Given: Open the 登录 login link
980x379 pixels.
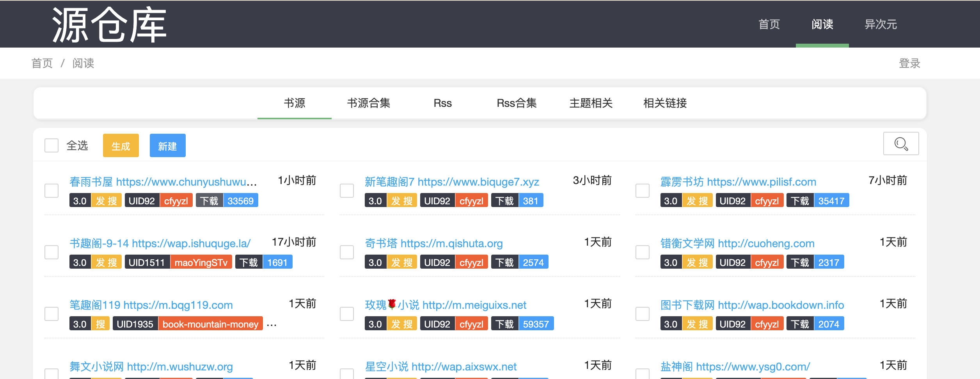Looking at the screenshot, I should [909, 63].
